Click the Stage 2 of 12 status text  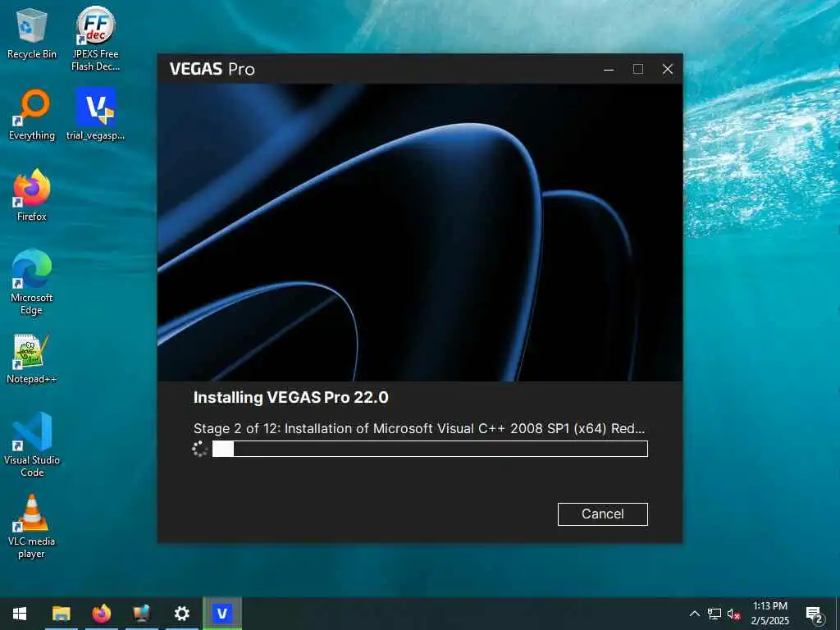coord(419,428)
